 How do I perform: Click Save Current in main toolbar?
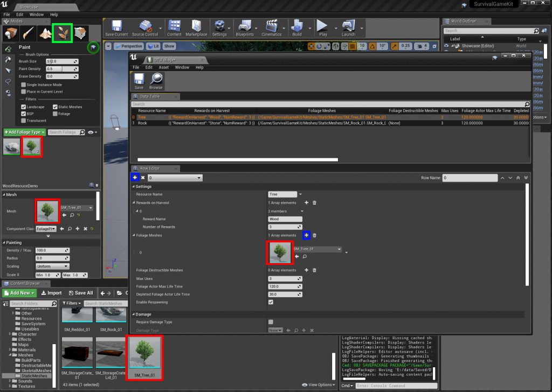point(116,28)
